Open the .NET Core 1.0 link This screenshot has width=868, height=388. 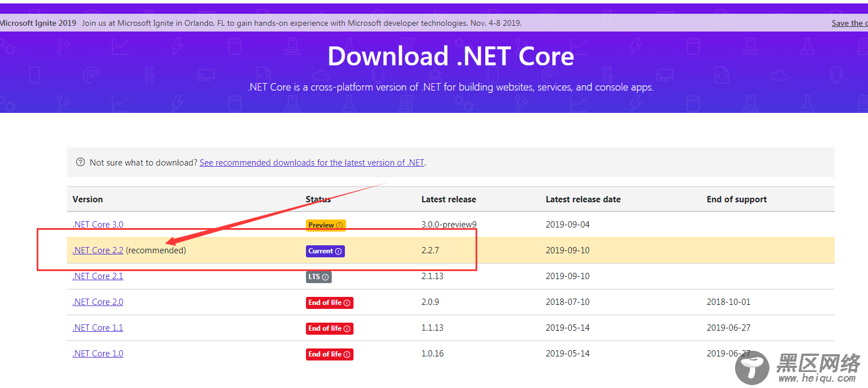click(x=97, y=354)
